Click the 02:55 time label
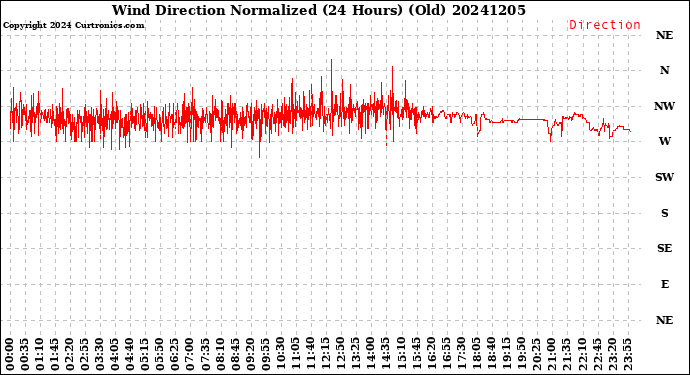 85,354
